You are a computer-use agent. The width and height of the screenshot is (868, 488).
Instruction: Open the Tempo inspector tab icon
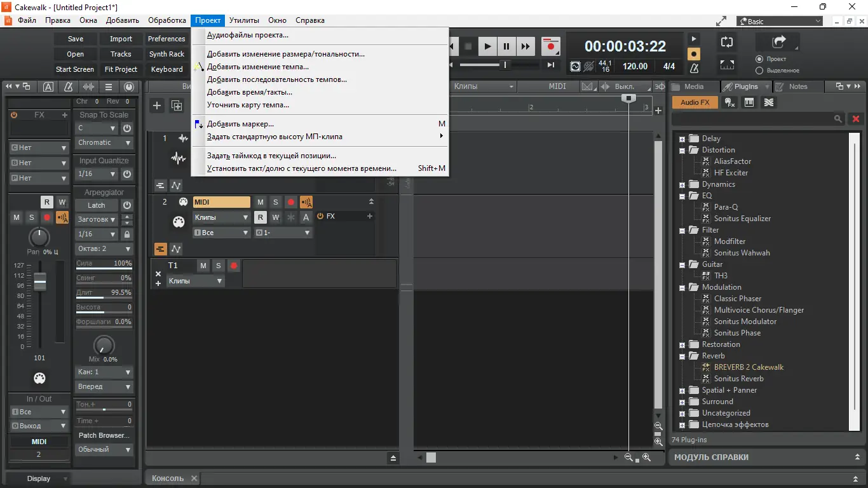69,87
